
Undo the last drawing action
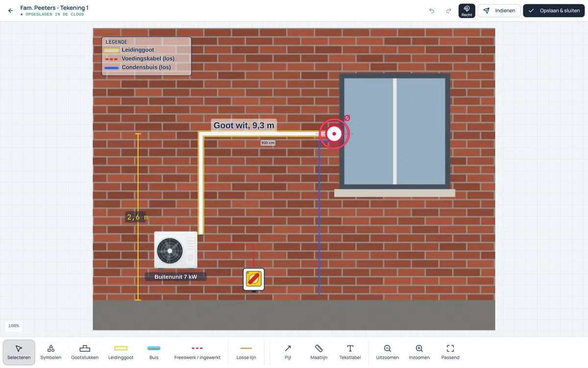click(x=432, y=11)
